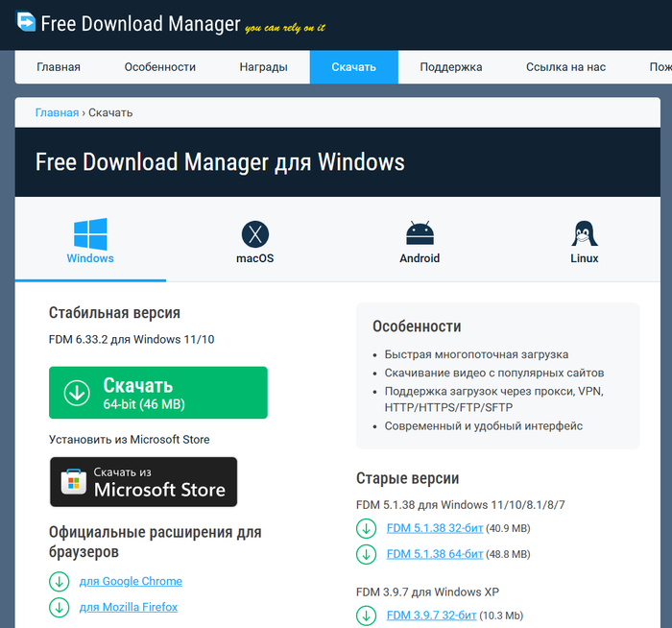Click 'FDM 5.1.38 для Windows 11/10/8.1/8/7' text
Image resolution: width=672 pixels, height=628 pixels.
click(x=460, y=505)
